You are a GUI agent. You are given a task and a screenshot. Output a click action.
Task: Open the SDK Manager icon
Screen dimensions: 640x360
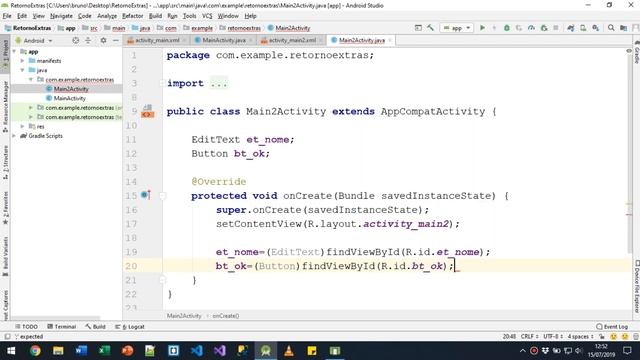596,28
